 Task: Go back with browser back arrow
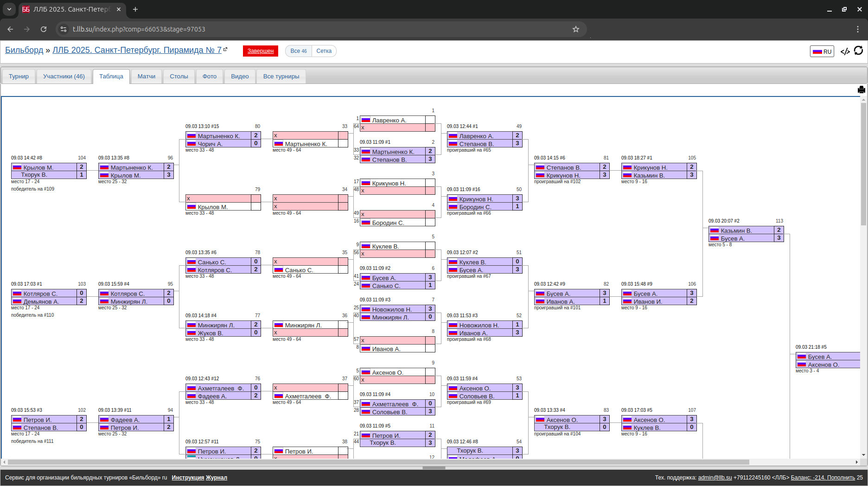[10, 29]
